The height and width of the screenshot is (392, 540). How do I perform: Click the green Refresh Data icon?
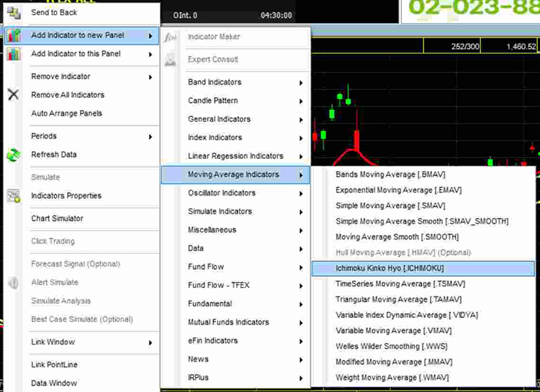(x=14, y=155)
